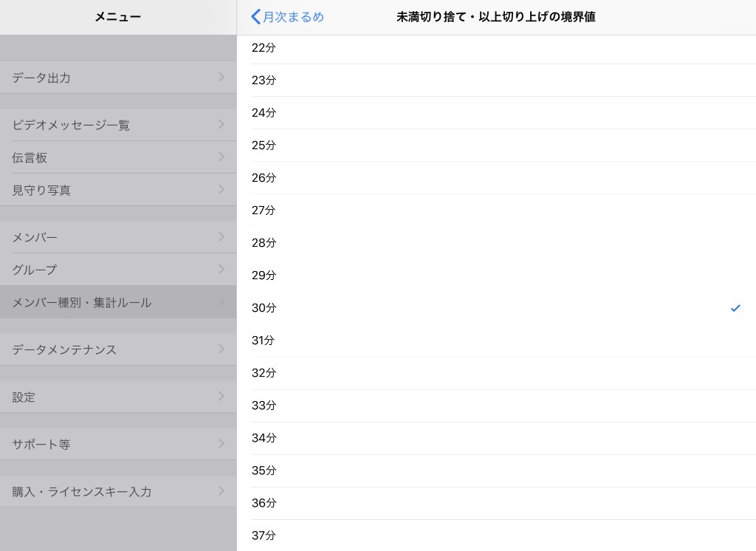Tap the chevron next to 見守り写真
The image size is (756, 551).
coord(221,189)
